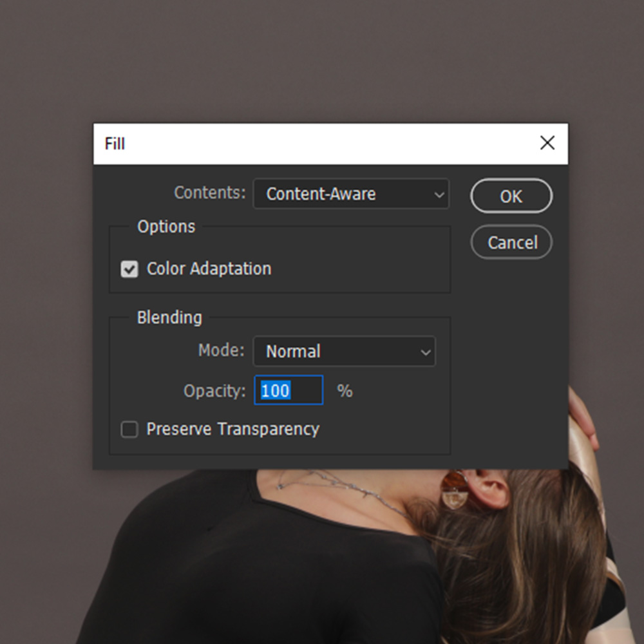Viewport: 644px width, 644px height.
Task: Uncheck the Color Adaptation checkbox
Action: (129, 269)
